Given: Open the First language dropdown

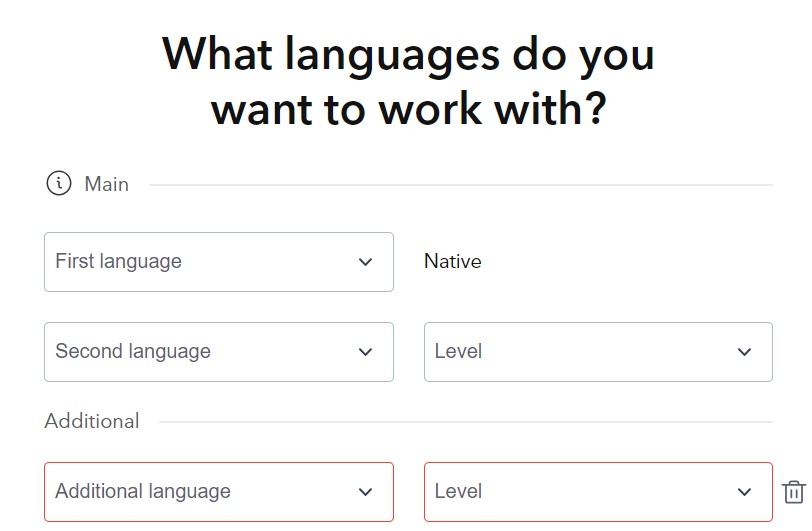Looking at the screenshot, I should click(x=219, y=262).
